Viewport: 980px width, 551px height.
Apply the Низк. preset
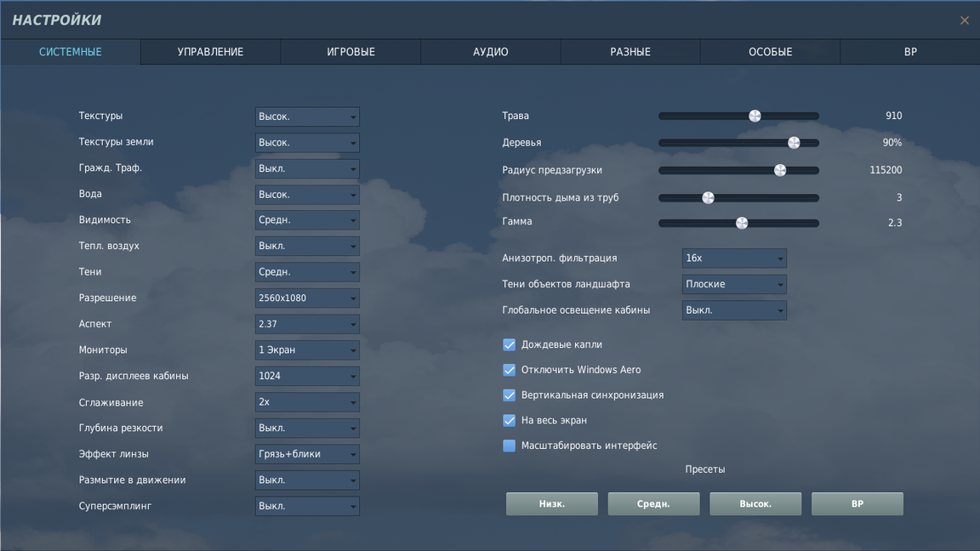[x=552, y=504]
